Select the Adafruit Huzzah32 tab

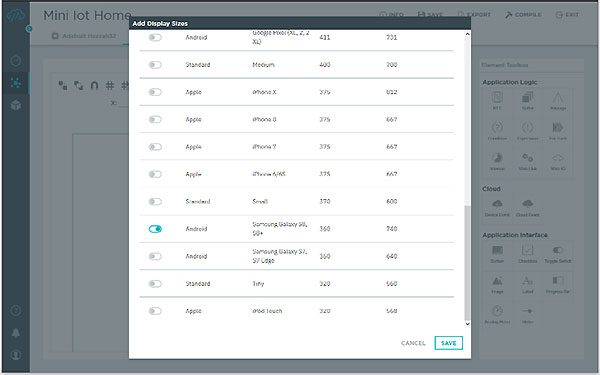click(84, 36)
